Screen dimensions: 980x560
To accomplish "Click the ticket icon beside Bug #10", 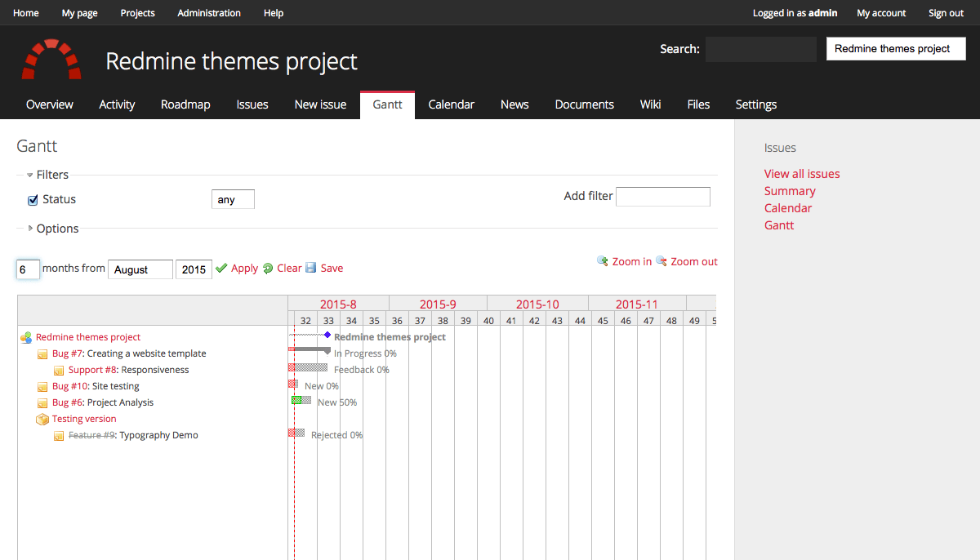I will point(42,387).
